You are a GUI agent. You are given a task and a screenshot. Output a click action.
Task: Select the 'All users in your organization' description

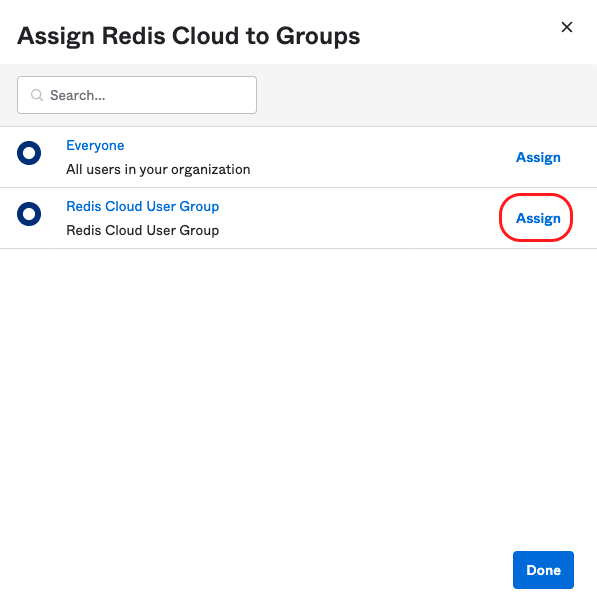(158, 170)
